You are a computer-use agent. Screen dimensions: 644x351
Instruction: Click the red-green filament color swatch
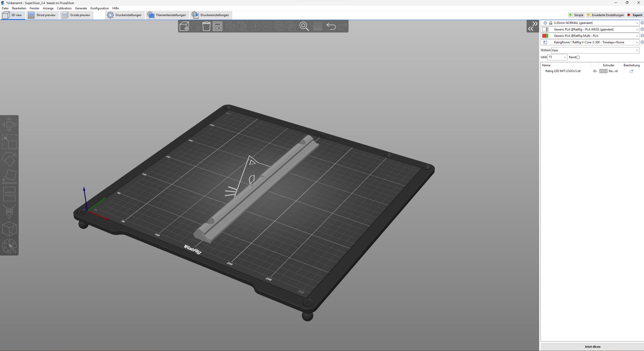tap(545, 36)
